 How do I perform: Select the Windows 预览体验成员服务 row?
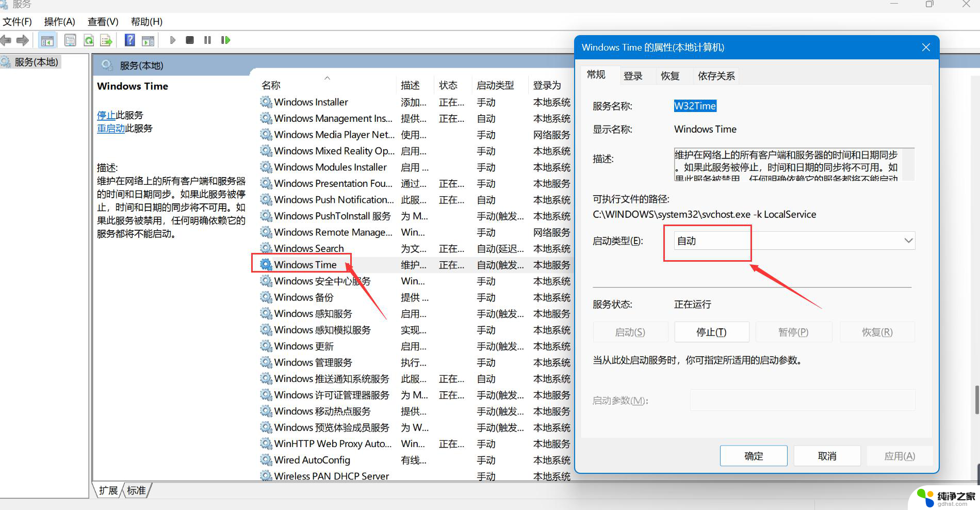pyautogui.click(x=415, y=427)
